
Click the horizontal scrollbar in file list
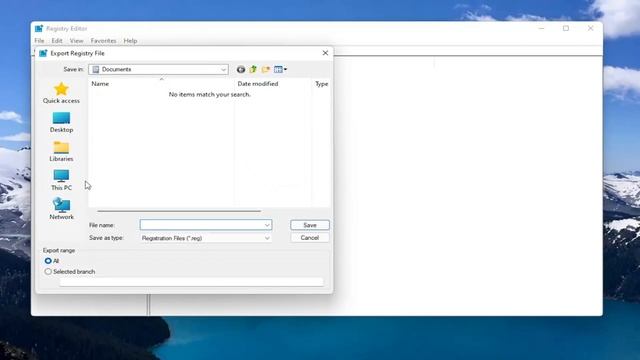(x=179, y=211)
